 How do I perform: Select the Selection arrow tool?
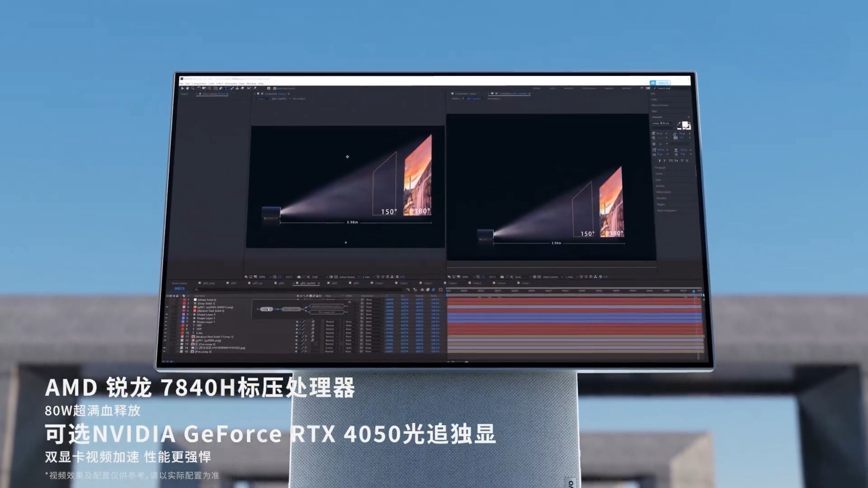(x=182, y=88)
